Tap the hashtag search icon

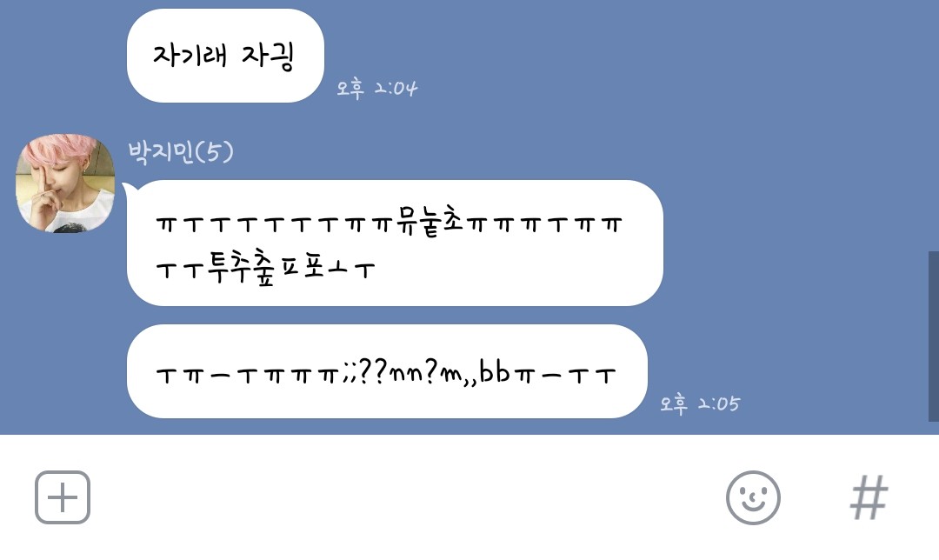pyautogui.click(x=869, y=497)
